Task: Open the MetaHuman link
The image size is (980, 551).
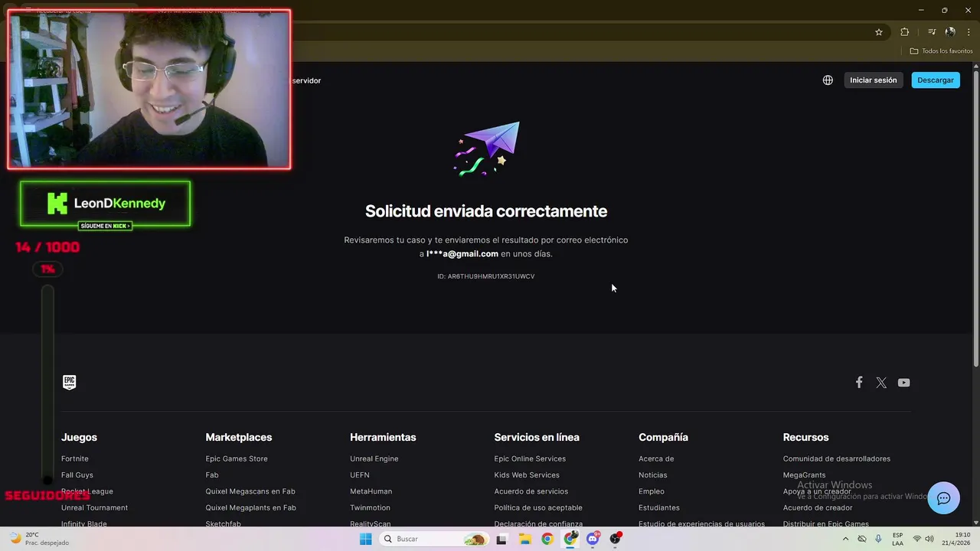Action: tap(371, 491)
